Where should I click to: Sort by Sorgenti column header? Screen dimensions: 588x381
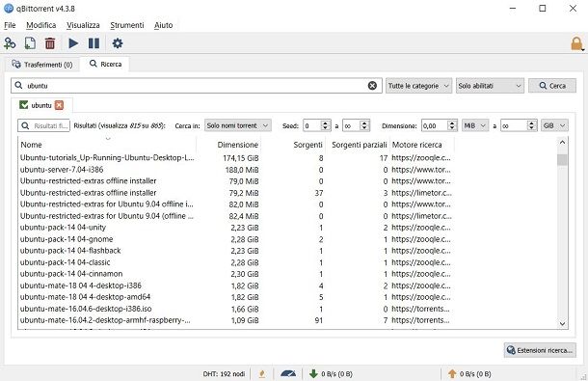tap(293, 145)
